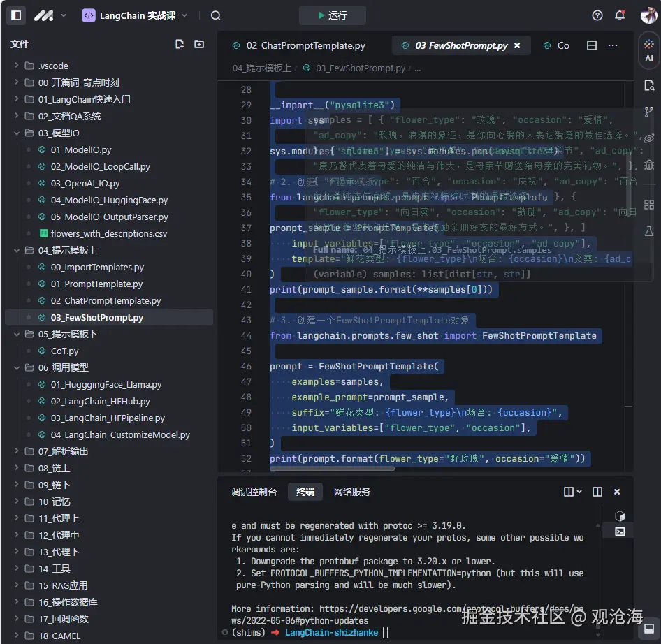The width and height of the screenshot is (661, 644).
Task: Toggle the preview eye icon
Action: pos(649,138)
